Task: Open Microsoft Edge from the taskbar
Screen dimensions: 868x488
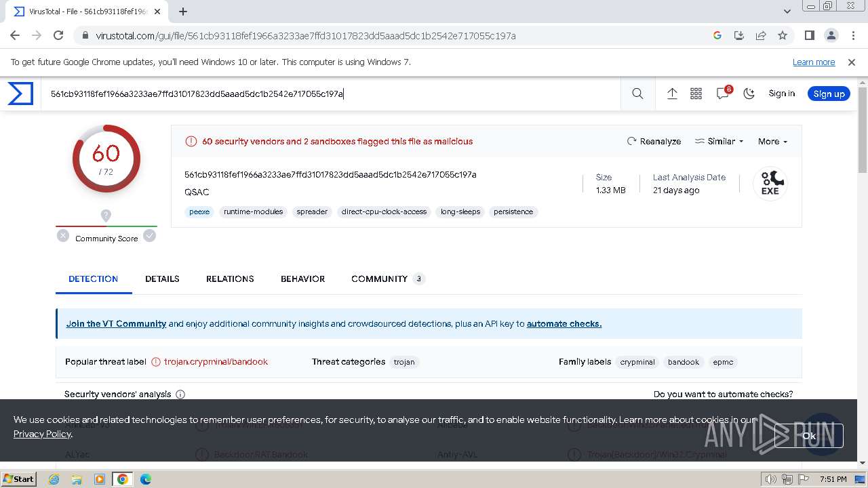Action: (145, 479)
